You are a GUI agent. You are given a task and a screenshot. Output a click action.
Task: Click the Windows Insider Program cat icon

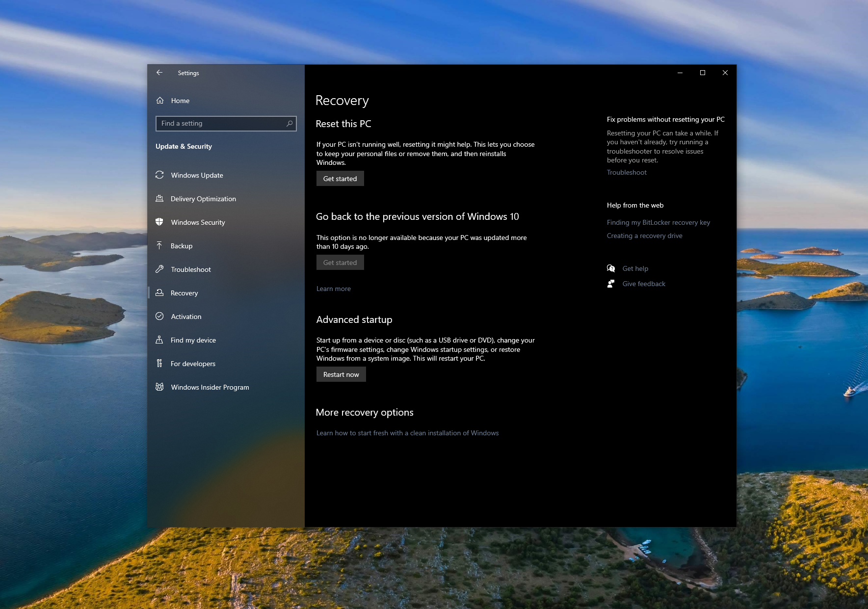159,387
